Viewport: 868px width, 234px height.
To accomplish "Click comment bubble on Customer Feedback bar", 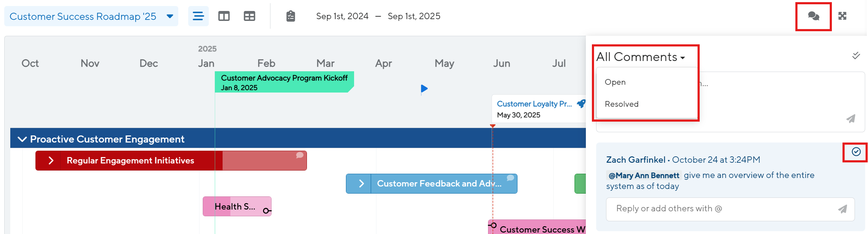I will tap(510, 178).
